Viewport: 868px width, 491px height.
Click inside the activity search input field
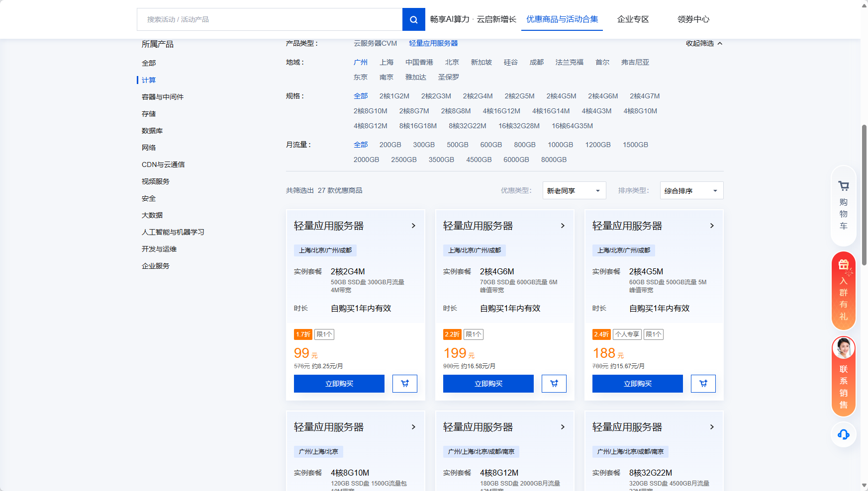coord(269,19)
